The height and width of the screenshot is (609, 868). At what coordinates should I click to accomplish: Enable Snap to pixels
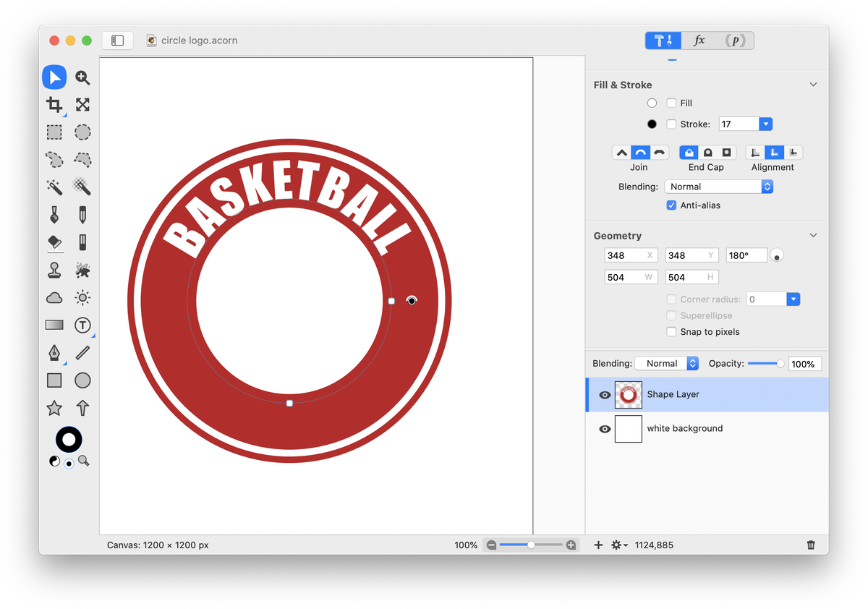pos(671,332)
